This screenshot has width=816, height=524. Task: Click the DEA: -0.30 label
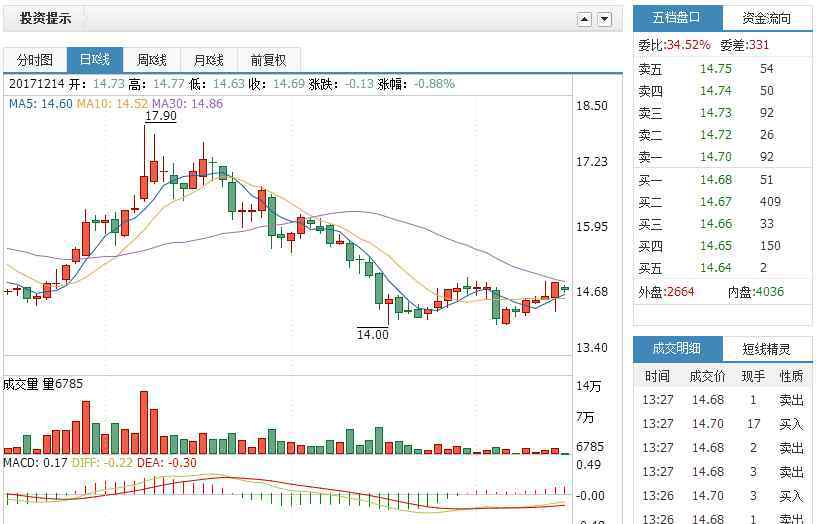click(x=167, y=463)
